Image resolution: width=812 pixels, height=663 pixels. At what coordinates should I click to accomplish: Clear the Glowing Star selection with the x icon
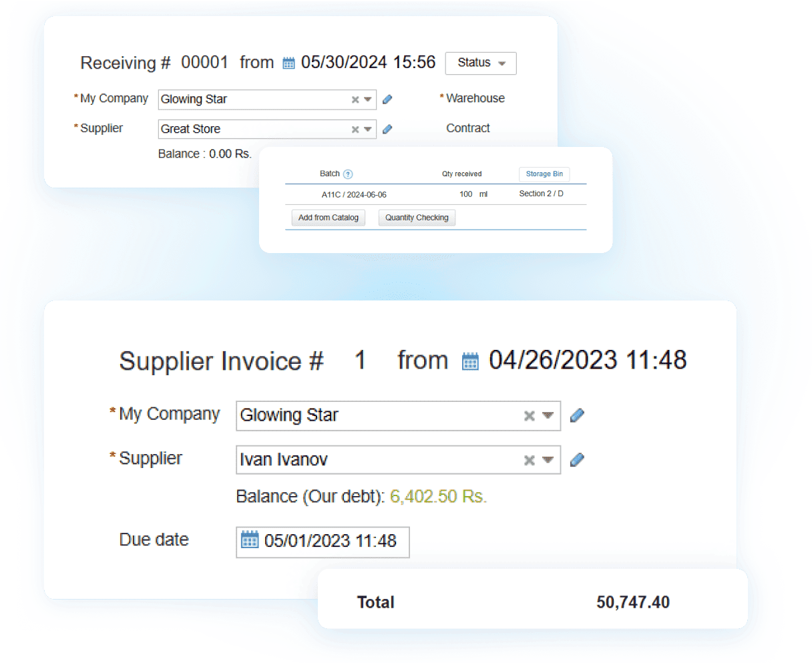tap(355, 99)
